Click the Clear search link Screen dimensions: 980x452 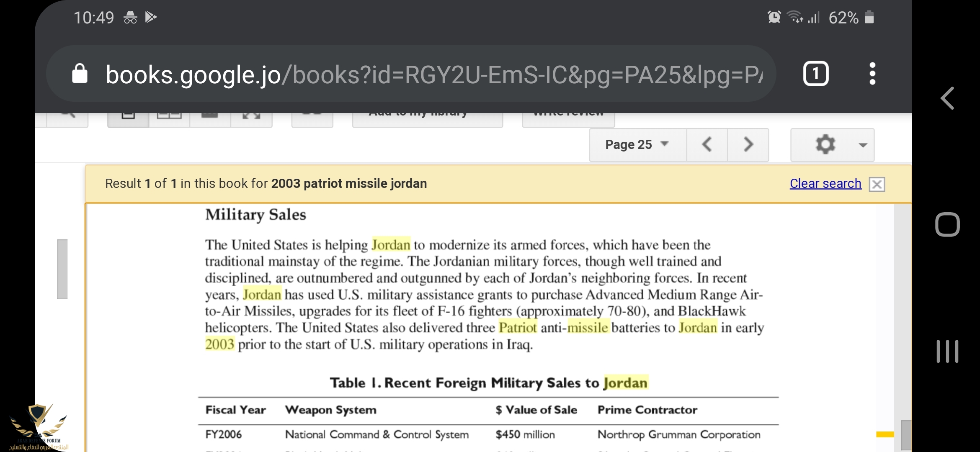click(825, 184)
